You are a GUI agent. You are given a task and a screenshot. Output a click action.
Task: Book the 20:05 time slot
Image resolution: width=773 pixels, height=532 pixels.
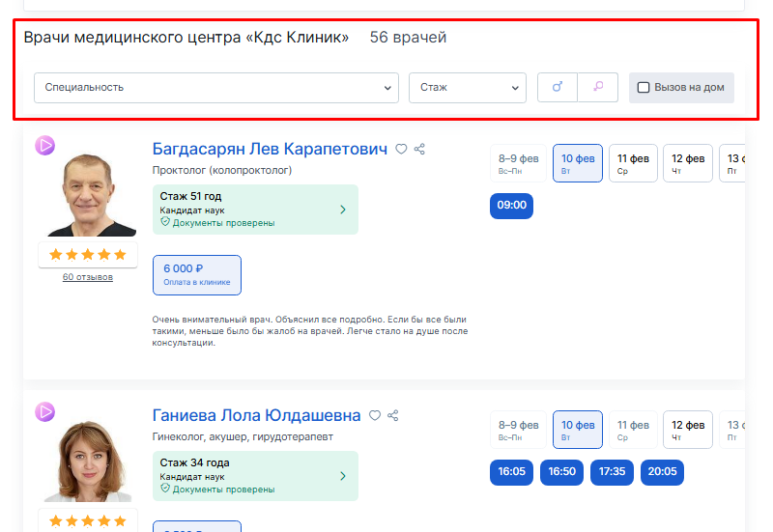pos(662,472)
